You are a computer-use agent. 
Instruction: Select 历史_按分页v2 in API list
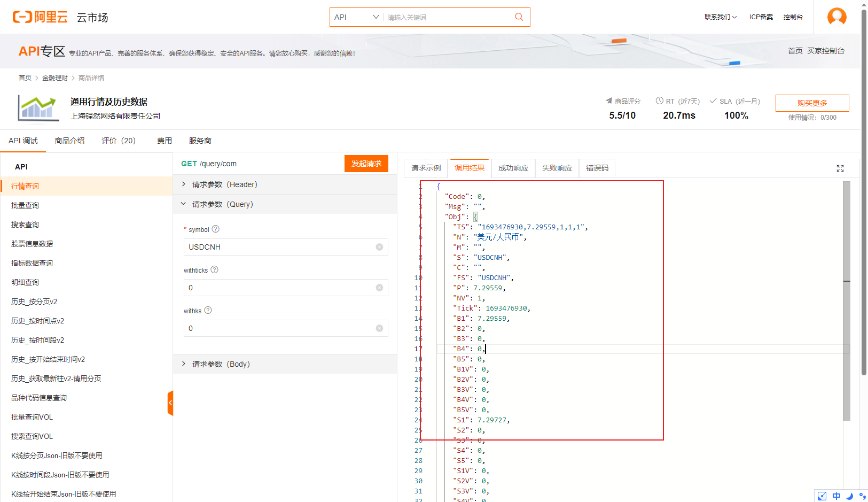pyautogui.click(x=86, y=302)
